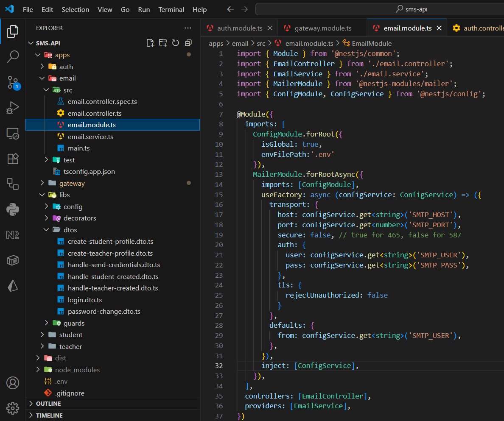Close the auth.module.ts tab
This screenshot has width=504, height=421.
[x=270, y=28]
